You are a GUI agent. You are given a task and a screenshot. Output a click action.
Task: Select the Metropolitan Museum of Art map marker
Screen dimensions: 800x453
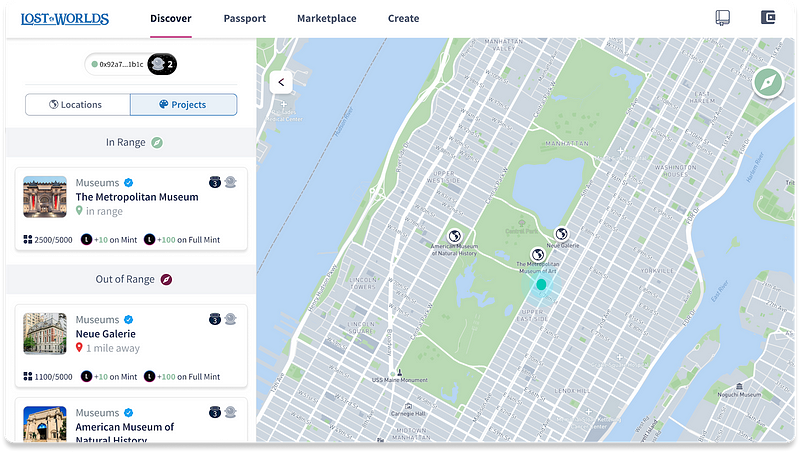coord(537,255)
